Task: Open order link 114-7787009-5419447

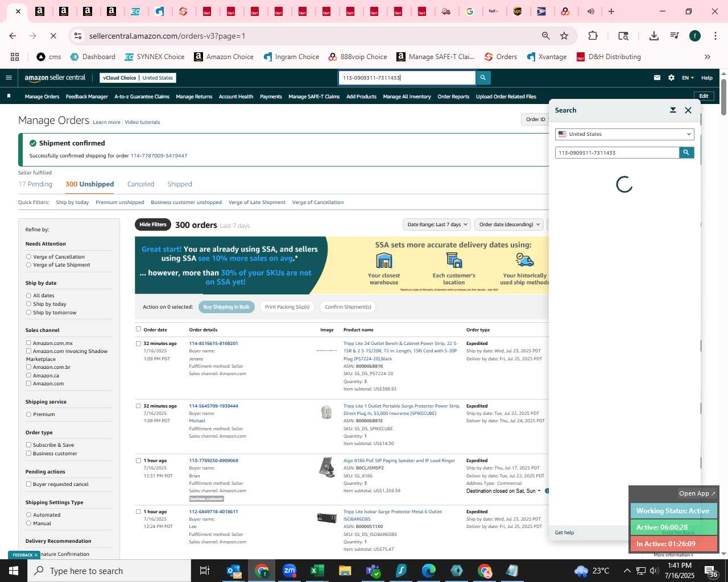Action: (159, 156)
